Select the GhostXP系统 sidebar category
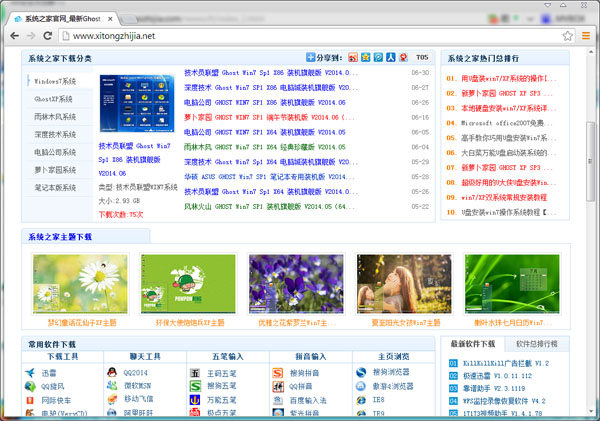This screenshot has height=421, width=600. point(56,99)
